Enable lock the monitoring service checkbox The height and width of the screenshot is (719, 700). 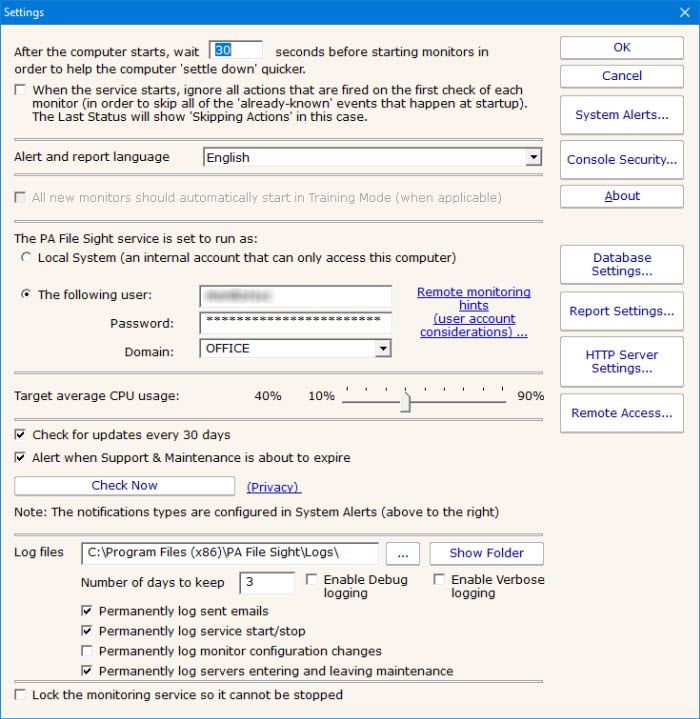click(x=21, y=694)
